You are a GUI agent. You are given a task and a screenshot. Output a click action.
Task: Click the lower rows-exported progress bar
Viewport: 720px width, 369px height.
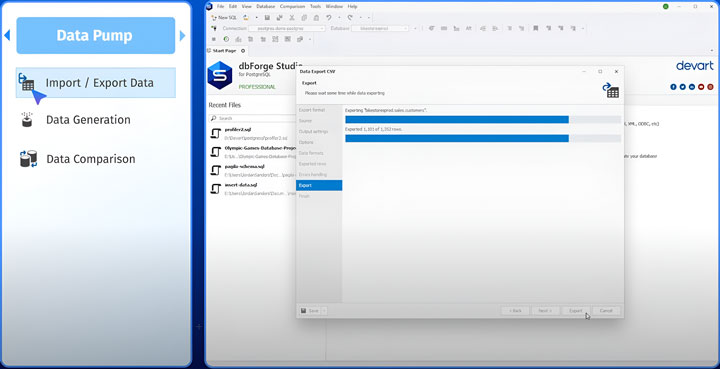483,139
